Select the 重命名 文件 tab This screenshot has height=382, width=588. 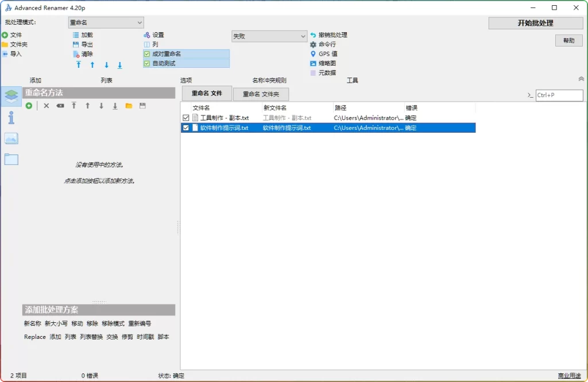point(206,92)
